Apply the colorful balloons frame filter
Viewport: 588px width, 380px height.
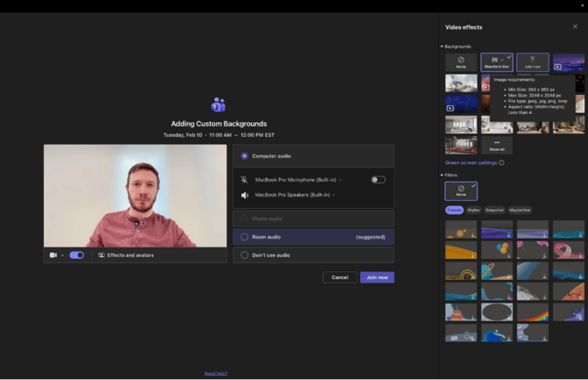coord(497,250)
